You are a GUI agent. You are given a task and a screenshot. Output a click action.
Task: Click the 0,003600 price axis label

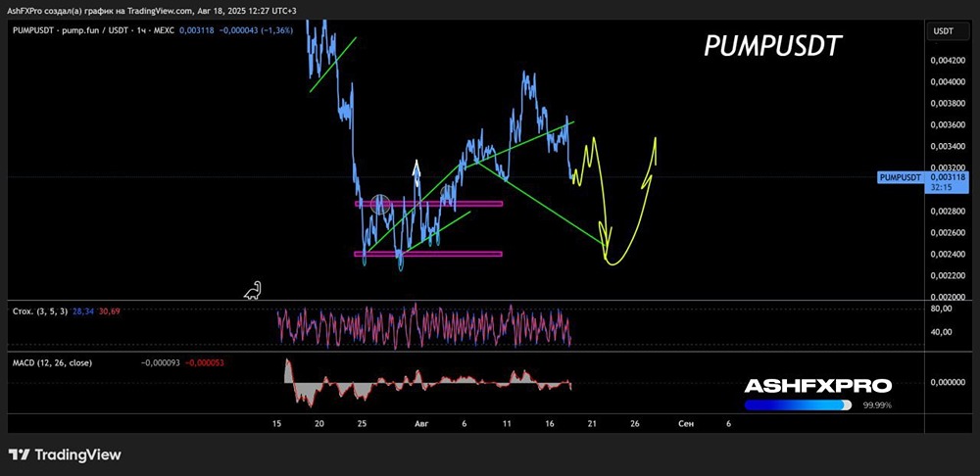946,125
